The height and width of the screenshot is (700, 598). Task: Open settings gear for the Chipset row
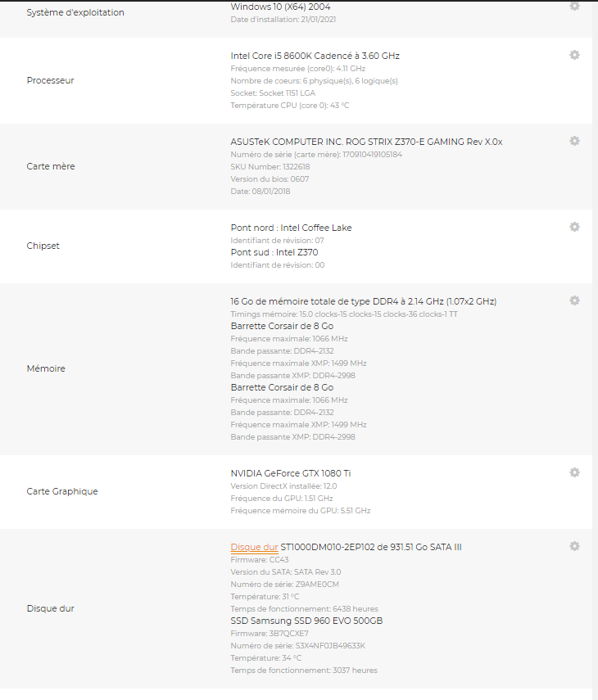[574, 227]
